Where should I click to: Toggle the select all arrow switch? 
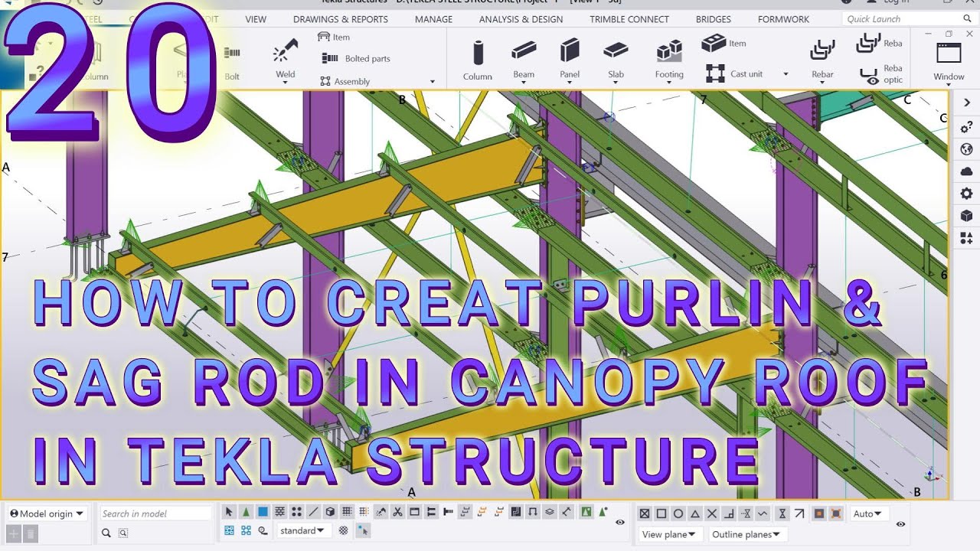pyautogui.click(x=229, y=512)
